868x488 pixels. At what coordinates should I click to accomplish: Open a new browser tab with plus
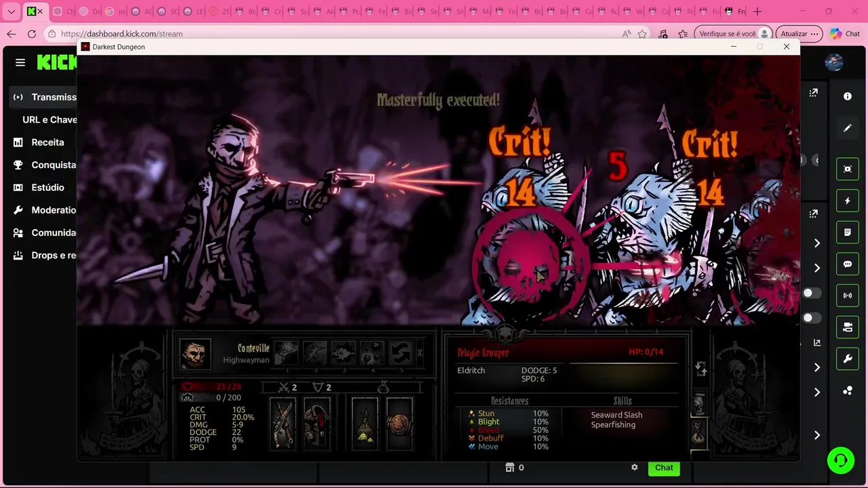(x=757, y=12)
